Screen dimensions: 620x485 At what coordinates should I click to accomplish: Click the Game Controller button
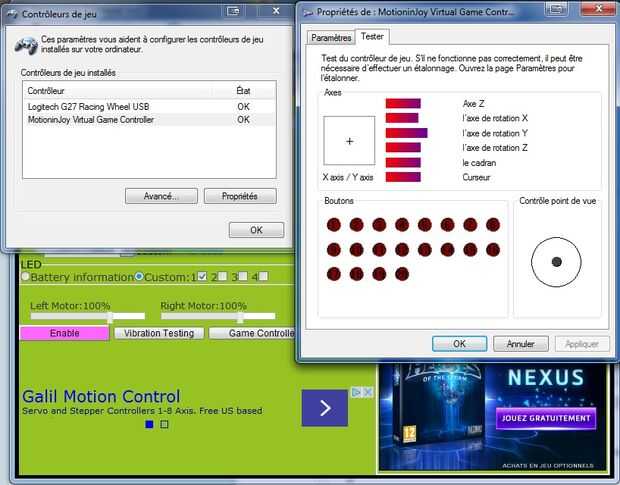pos(252,333)
